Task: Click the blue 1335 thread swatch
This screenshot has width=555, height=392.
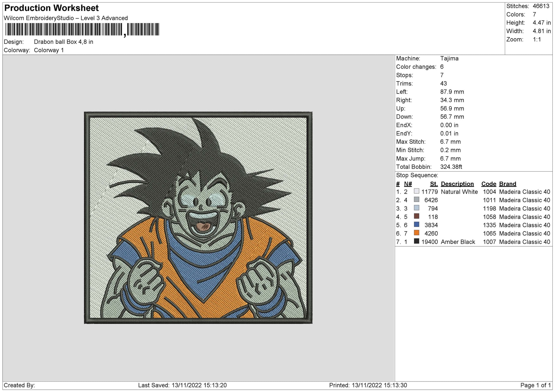Action: (416, 225)
